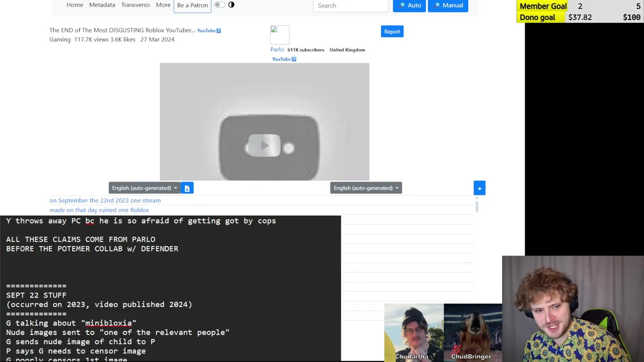Click the '611K subscribers' text
This screenshot has height=362, width=644.
click(306, 50)
